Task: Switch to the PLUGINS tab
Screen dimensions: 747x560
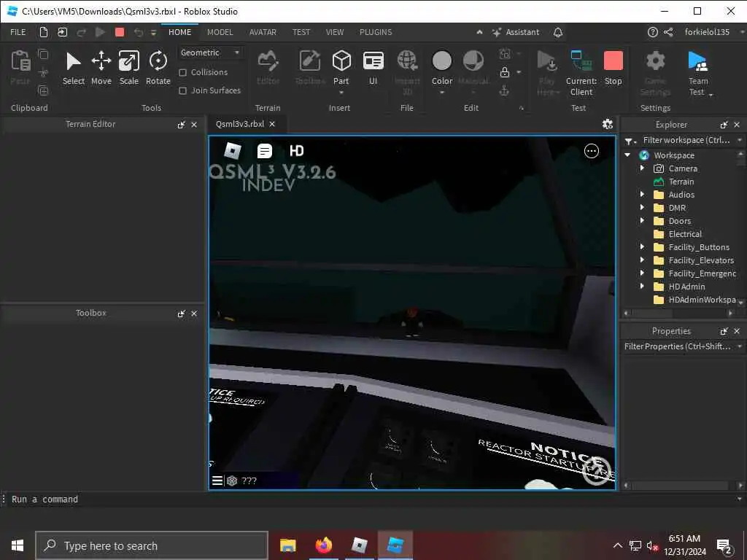Action: 376,32
